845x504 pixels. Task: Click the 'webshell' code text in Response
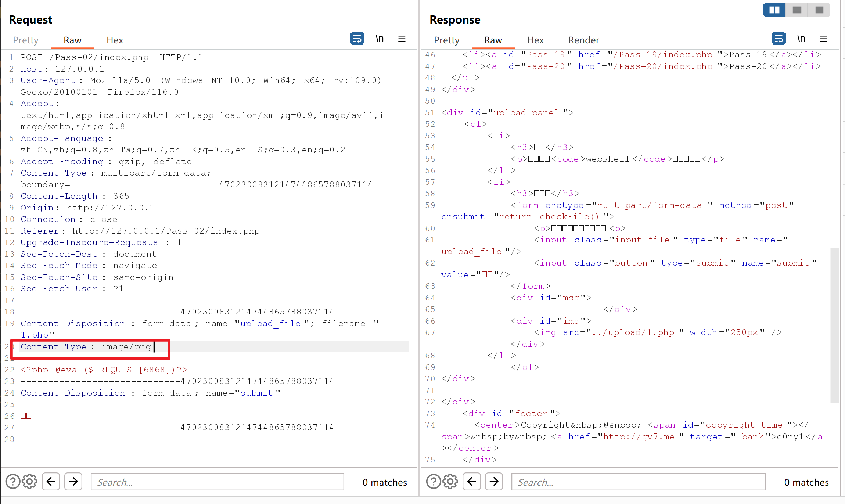(608, 159)
